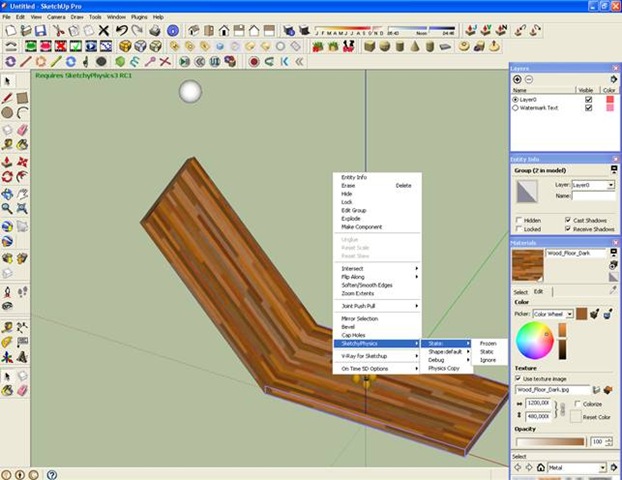Click the Undo arrow icon

121,31
